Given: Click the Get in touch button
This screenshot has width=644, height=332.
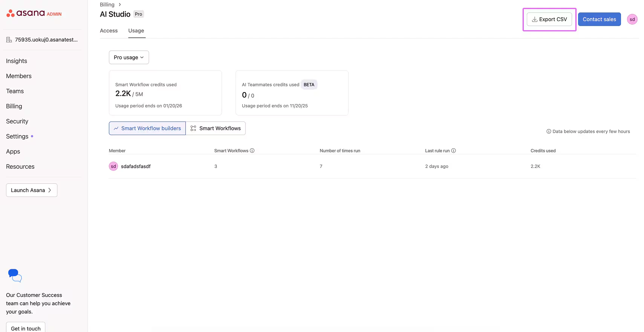Looking at the screenshot, I should [x=25, y=328].
